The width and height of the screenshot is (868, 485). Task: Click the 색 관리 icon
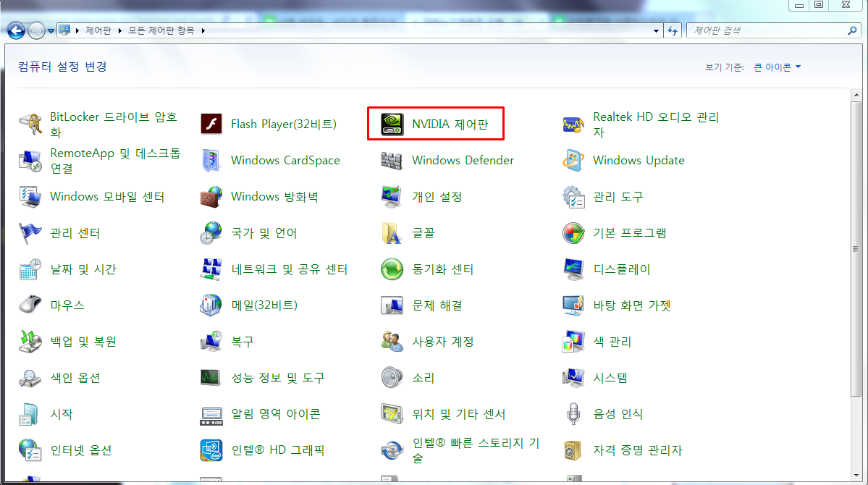click(573, 342)
